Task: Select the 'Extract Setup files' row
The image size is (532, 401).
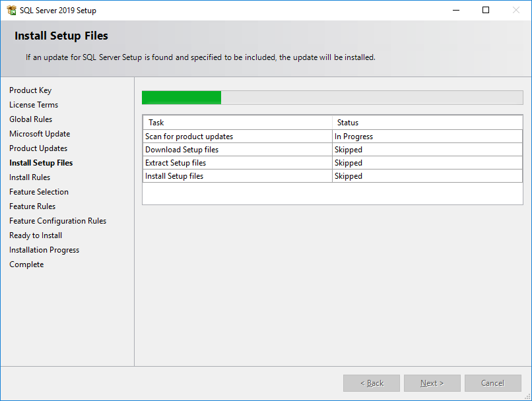Action: [333, 163]
